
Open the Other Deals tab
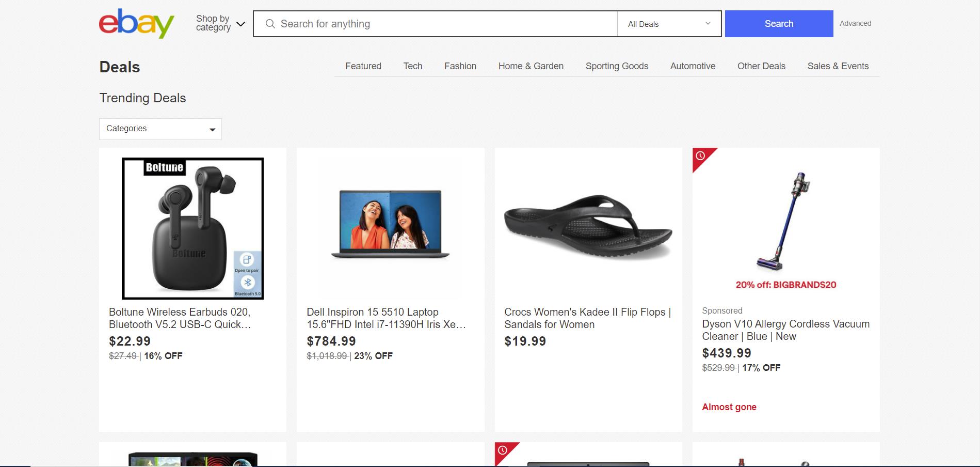tap(761, 66)
